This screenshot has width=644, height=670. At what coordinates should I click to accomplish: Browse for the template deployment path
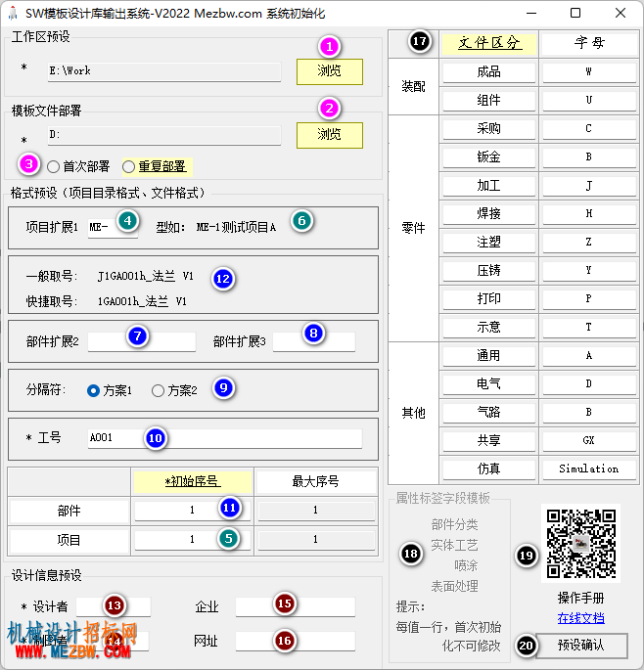coord(330,135)
